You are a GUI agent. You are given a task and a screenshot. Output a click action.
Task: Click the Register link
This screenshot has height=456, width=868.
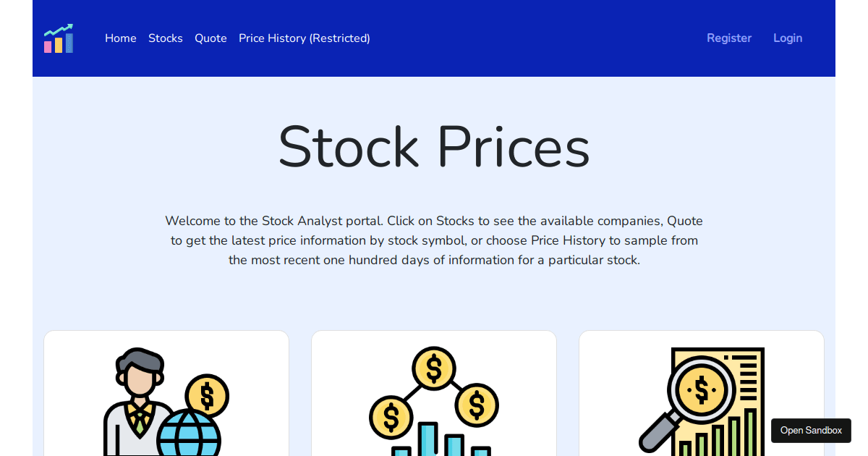729,38
